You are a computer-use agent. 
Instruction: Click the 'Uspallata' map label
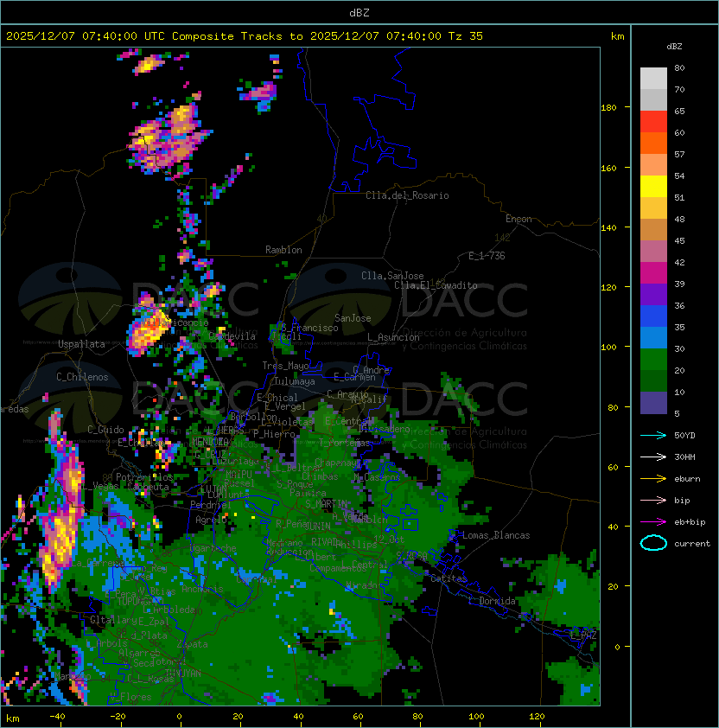(x=82, y=344)
